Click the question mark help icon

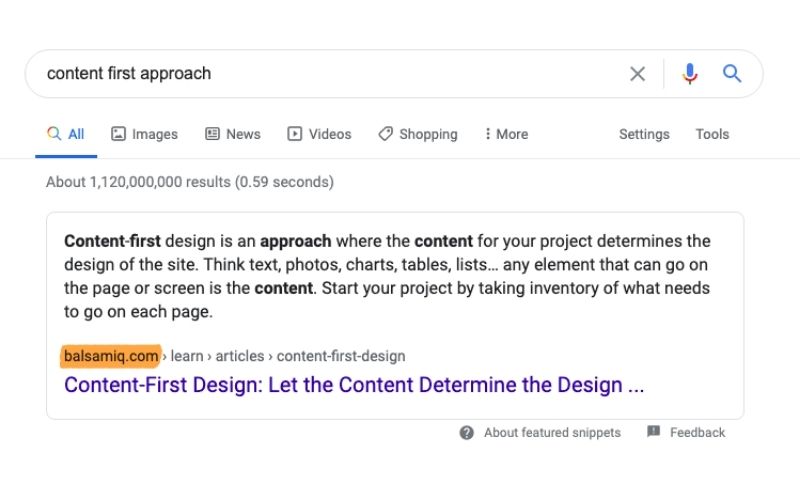466,433
